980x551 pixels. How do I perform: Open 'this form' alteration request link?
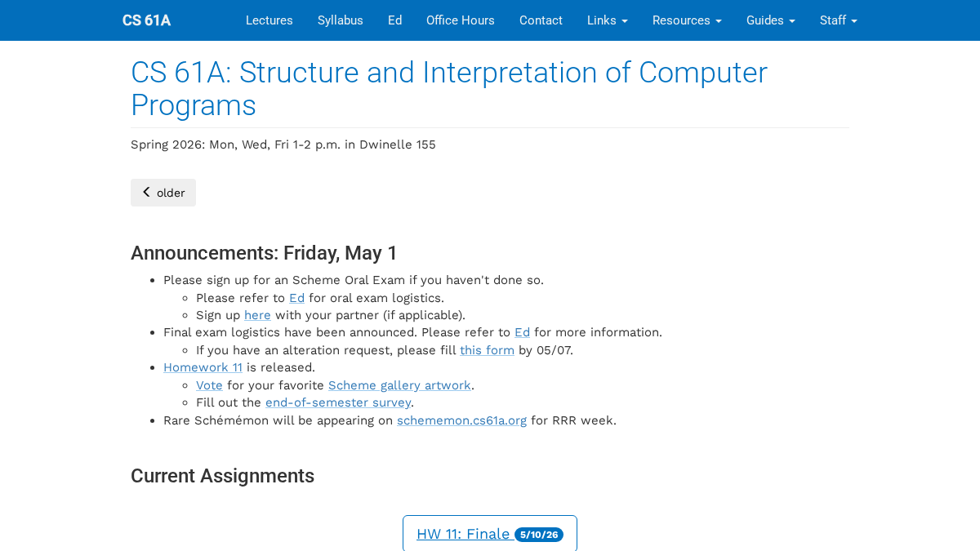[x=487, y=350]
